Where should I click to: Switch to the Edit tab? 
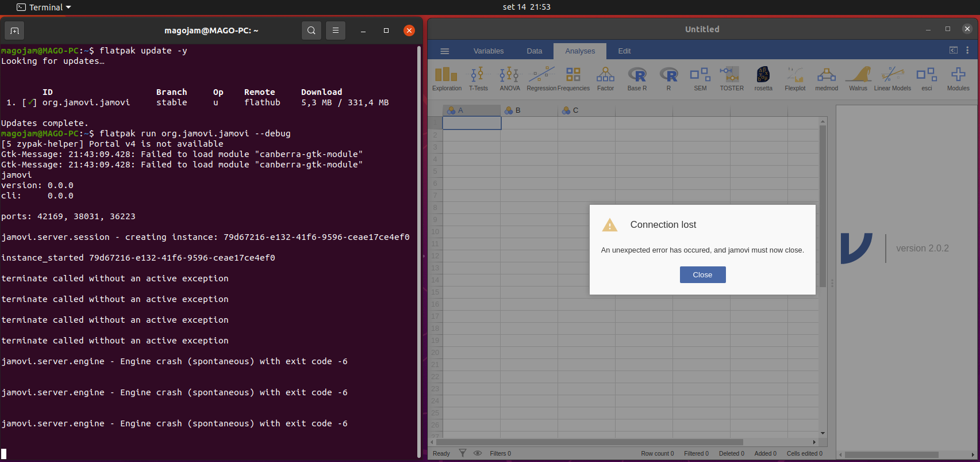[x=624, y=51]
